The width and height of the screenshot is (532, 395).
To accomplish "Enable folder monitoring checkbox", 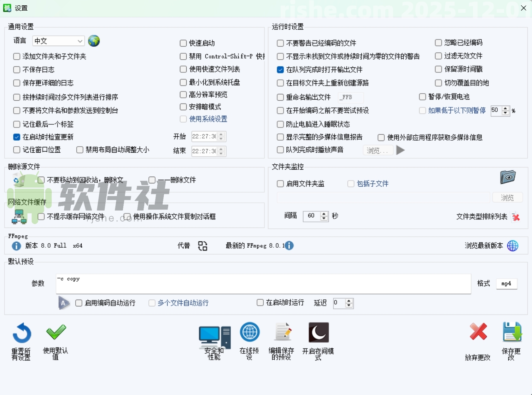I will tap(280, 183).
